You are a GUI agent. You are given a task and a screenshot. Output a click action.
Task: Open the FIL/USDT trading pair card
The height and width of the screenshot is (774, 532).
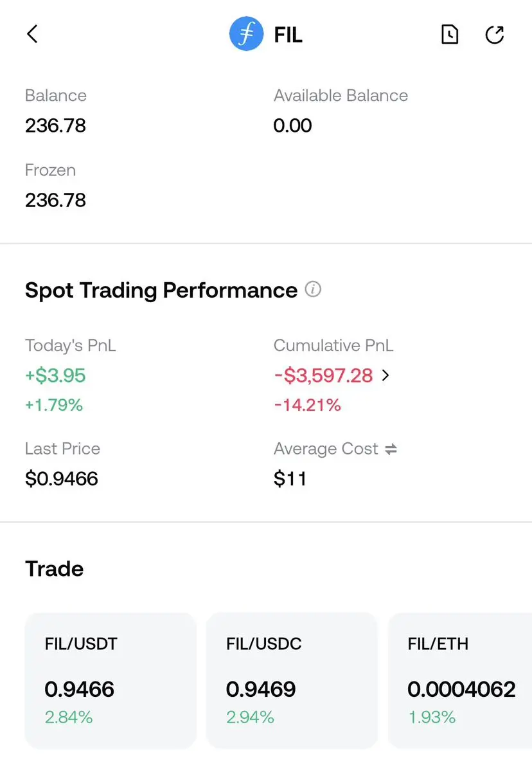110,680
